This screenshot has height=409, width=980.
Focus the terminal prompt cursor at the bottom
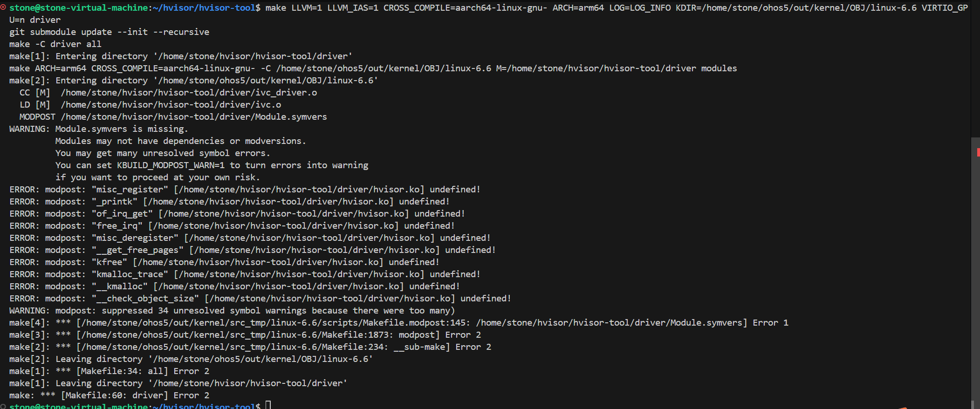[x=268, y=405]
